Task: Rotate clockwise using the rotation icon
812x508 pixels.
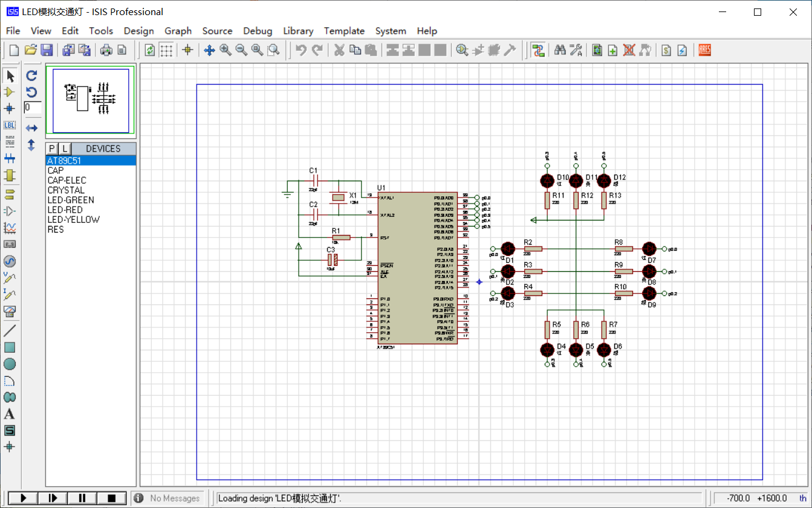Action: (31, 76)
